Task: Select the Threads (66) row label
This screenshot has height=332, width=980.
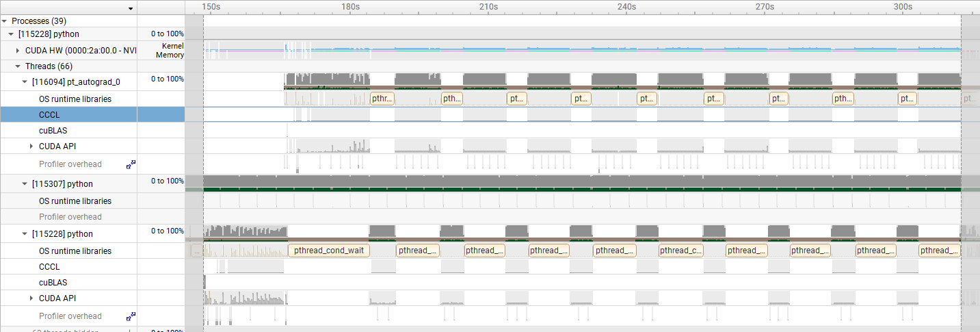Action: (49, 66)
